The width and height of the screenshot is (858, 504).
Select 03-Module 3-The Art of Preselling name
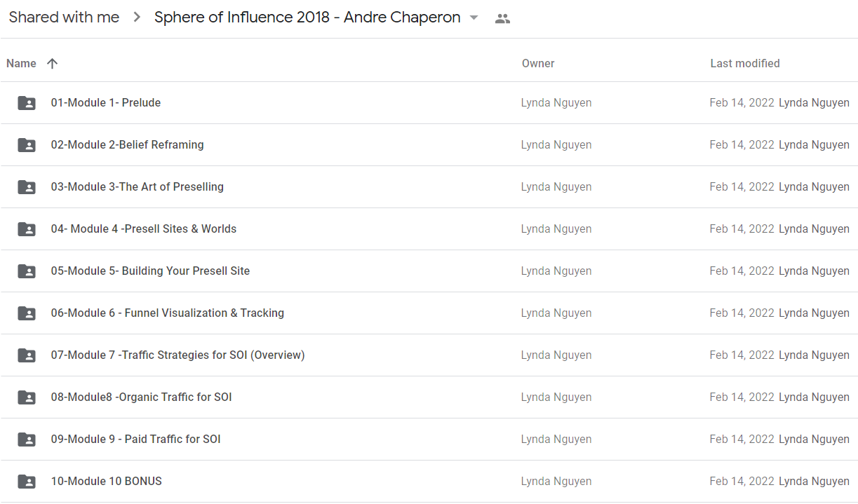pos(138,186)
